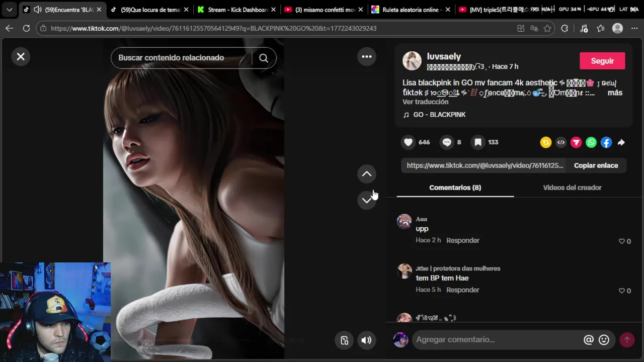The width and height of the screenshot is (644, 362).
Task: Open the luvsaely username link
Action: coord(444,57)
